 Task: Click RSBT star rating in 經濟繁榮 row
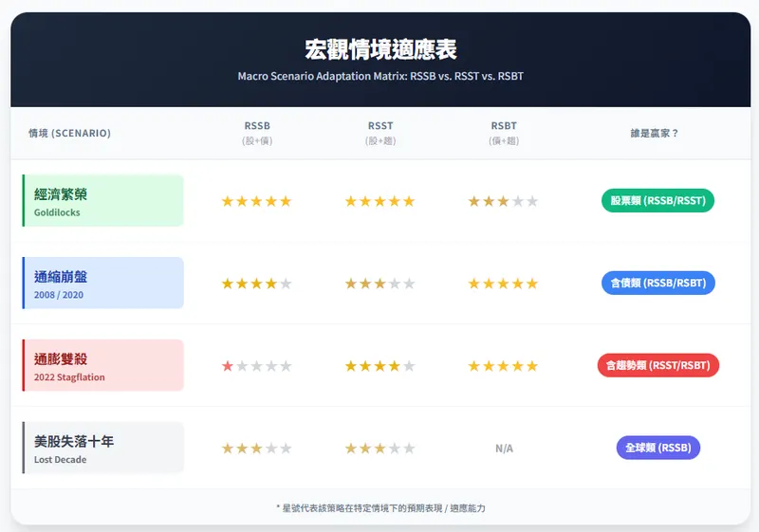[x=503, y=201]
